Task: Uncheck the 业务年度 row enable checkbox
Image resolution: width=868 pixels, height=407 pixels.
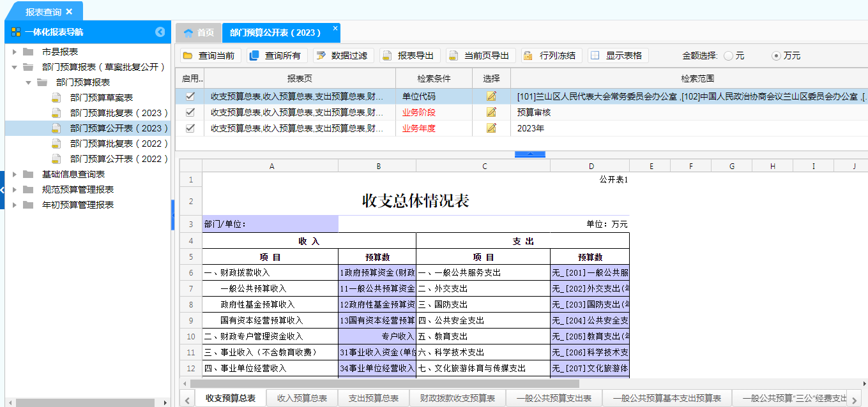Action: tap(190, 128)
